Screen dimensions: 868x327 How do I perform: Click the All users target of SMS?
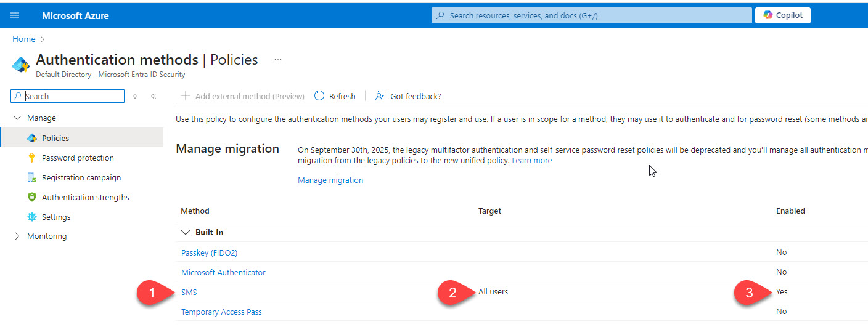click(x=493, y=291)
